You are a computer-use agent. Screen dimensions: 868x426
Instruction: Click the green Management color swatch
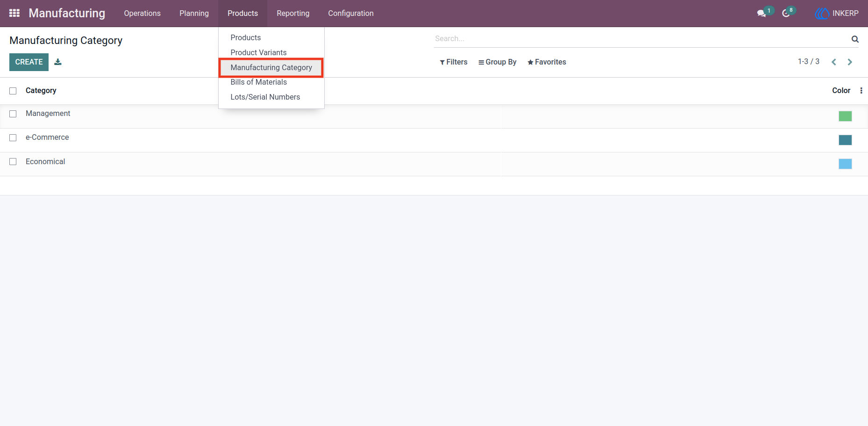coord(845,116)
